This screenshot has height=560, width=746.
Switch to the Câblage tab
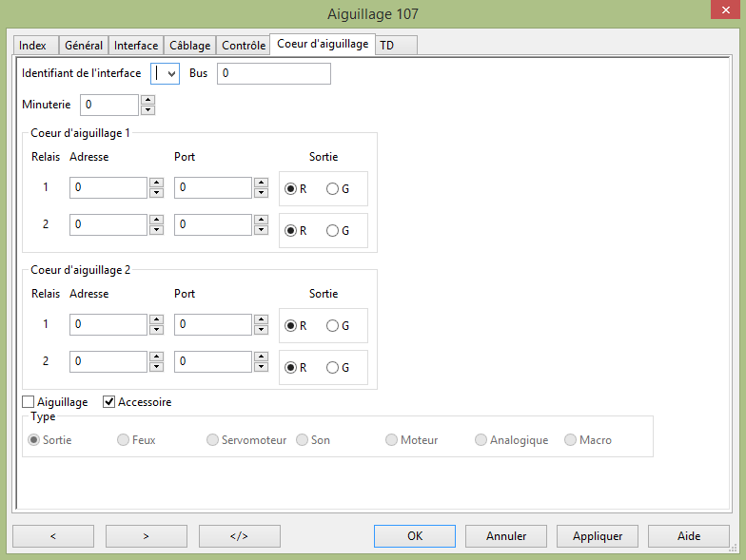point(189,46)
